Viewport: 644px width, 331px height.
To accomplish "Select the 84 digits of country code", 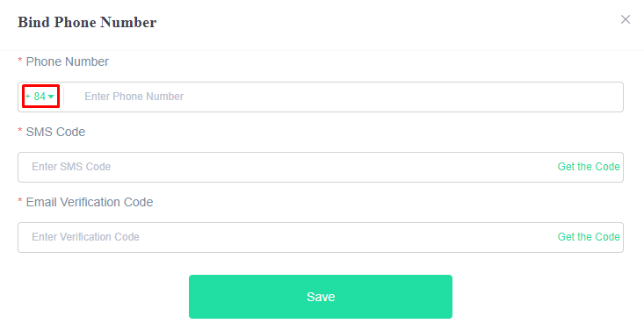I will [40, 97].
